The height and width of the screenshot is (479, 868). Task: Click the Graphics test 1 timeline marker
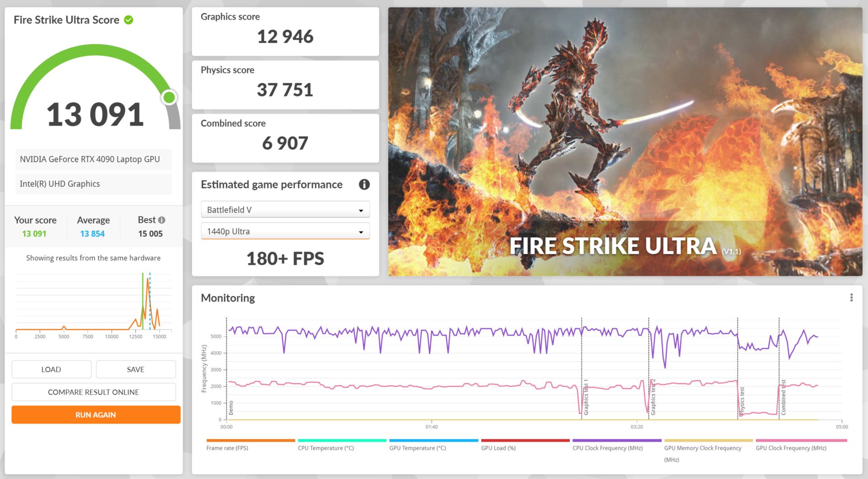(x=586, y=397)
